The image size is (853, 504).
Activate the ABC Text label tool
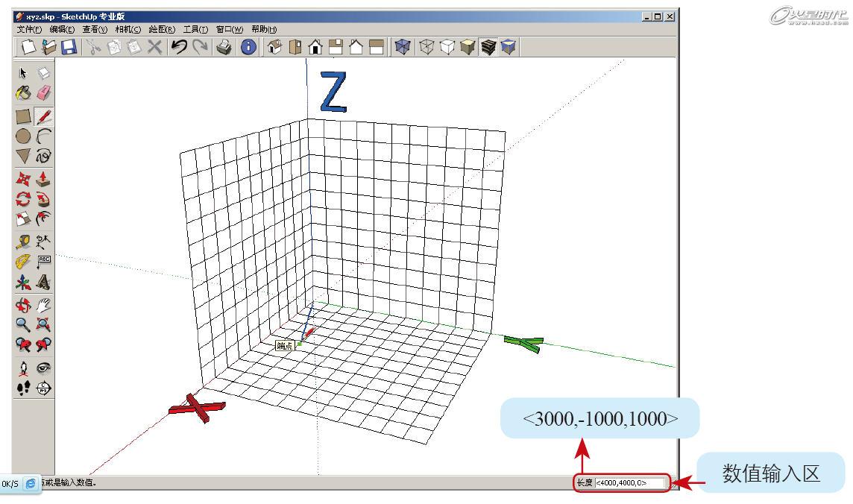43,262
